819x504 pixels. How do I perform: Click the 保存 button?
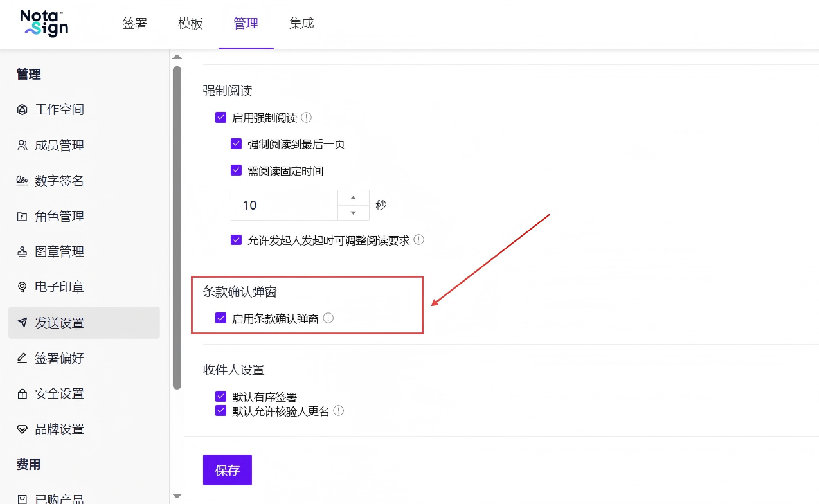pos(228,470)
